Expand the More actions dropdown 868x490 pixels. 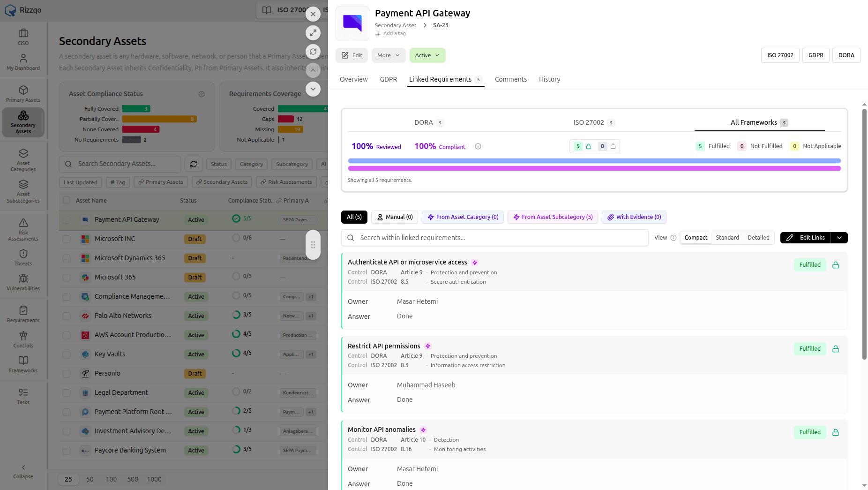pos(389,55)
